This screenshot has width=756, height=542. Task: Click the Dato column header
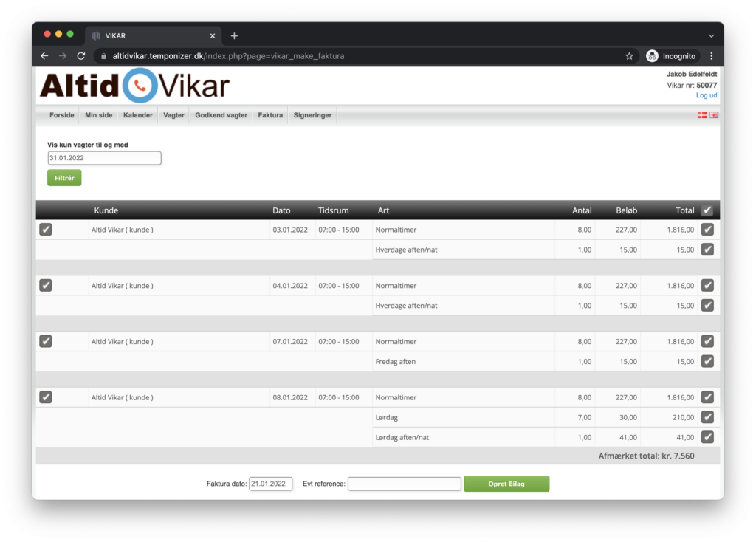coord(281,210)
